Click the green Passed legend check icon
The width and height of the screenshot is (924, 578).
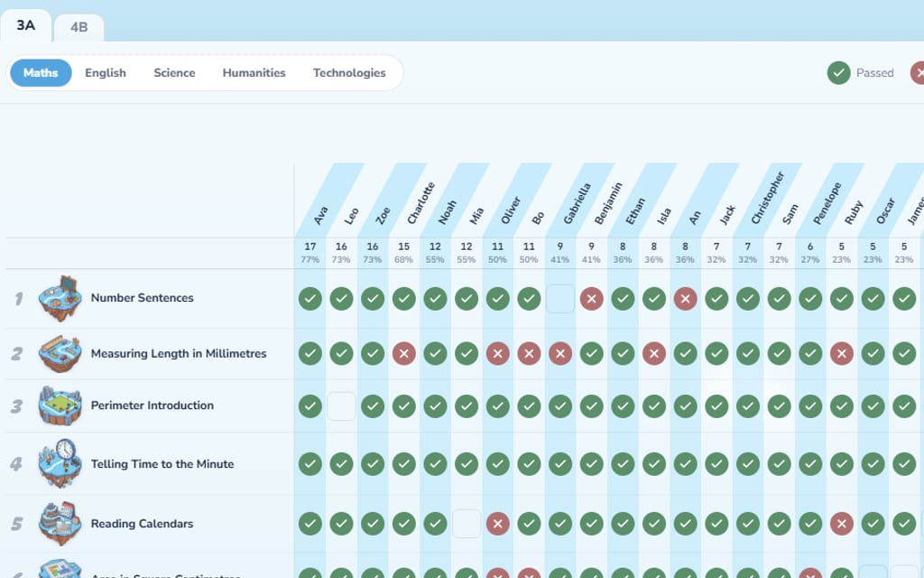[838, 72]
